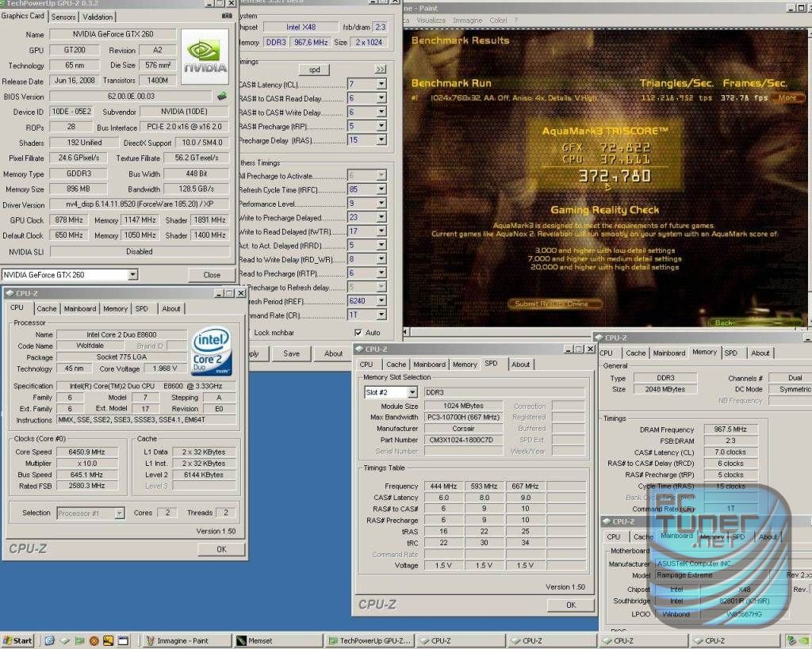Open Cache tab in front-left CPU-Z window
This screenshot has height=649, width=812.
tap(47, 308)
